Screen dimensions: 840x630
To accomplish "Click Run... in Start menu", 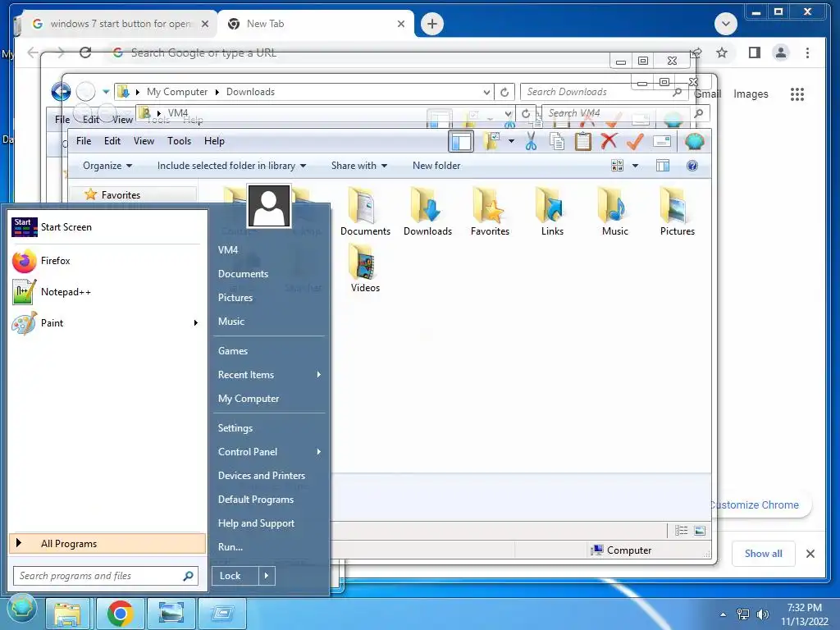I will (x=231, y=547).
